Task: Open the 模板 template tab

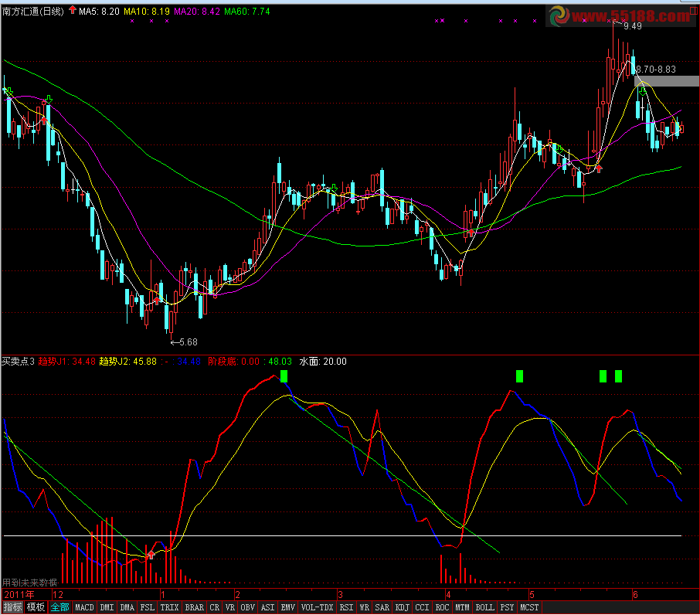Action: tap(36, 607)
